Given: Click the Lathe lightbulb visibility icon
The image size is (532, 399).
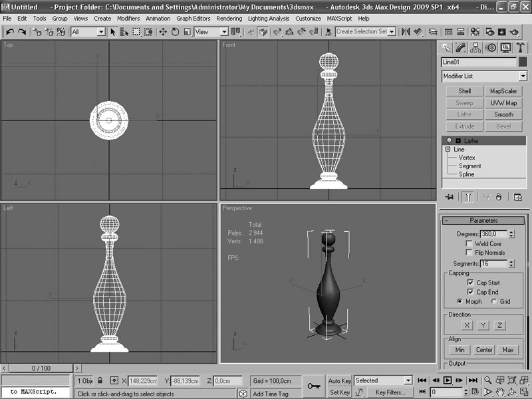Looking at the screenshot, I should pyautogui.click(x=450, y=141).
